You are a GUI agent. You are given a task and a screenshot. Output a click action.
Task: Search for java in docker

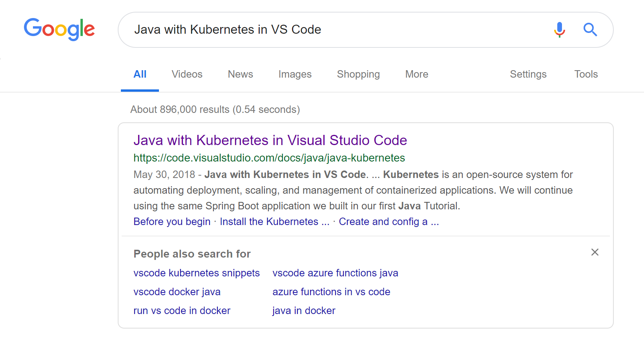[x=304, y=310]
